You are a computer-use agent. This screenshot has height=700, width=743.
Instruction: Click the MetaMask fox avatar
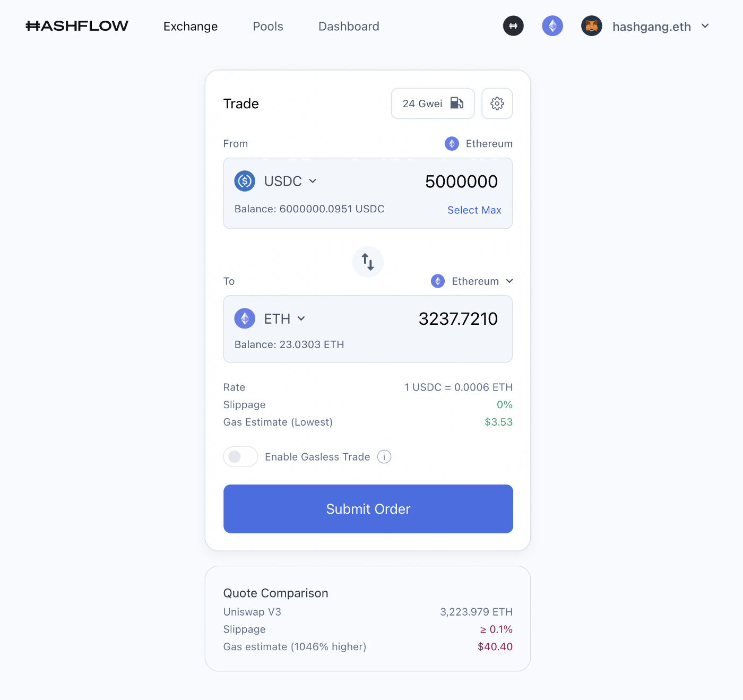click(592, 26)
